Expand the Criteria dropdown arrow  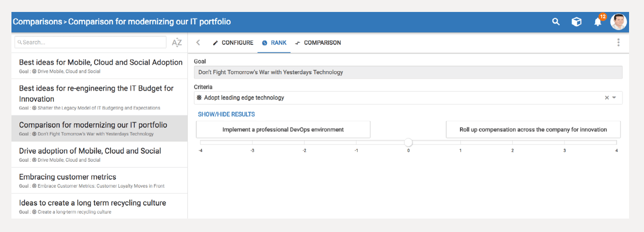pyautogui.click(x=614, y=98)
